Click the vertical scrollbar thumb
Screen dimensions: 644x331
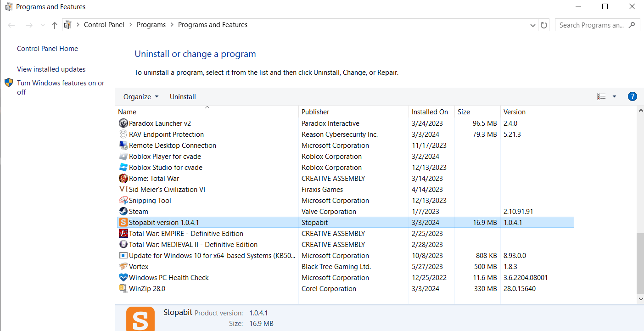tap(640, 264)
